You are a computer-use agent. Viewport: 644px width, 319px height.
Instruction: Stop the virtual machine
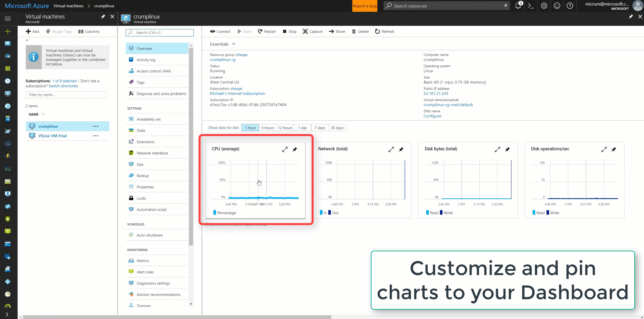tap(290, 31)
